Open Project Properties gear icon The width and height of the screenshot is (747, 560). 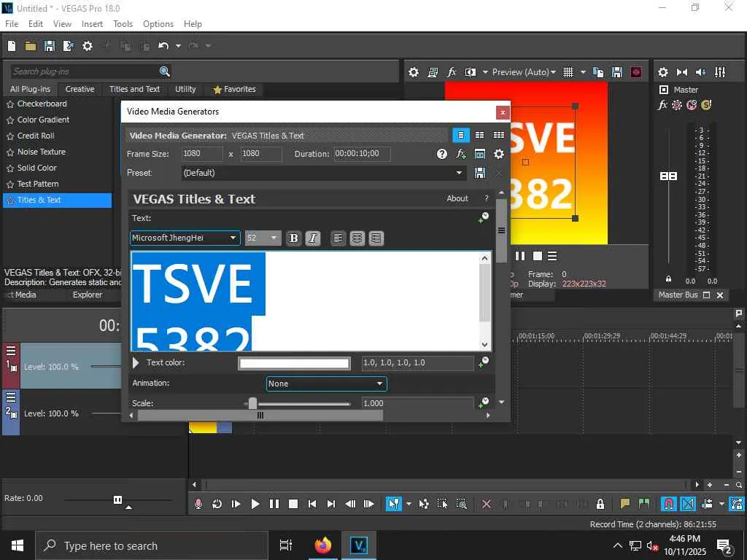coord(88,46)
